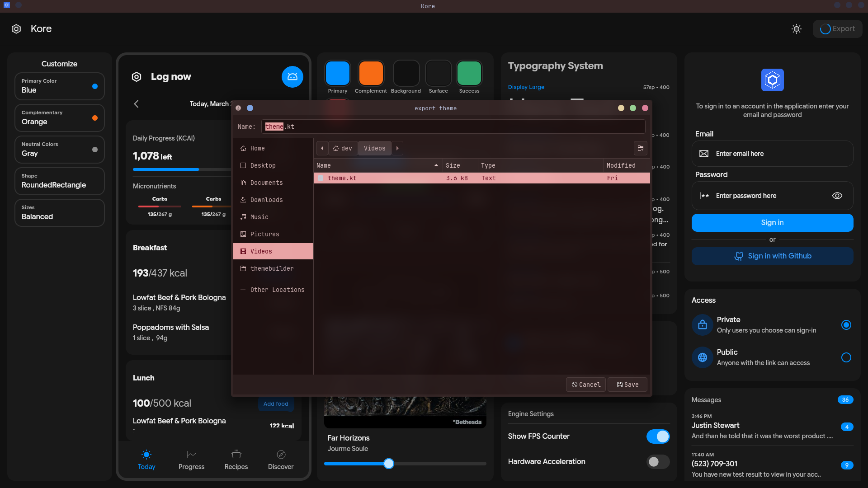Open Recipes pot icon in bottom nav
The image size is (868, 488).
click(x=236, y=455)
